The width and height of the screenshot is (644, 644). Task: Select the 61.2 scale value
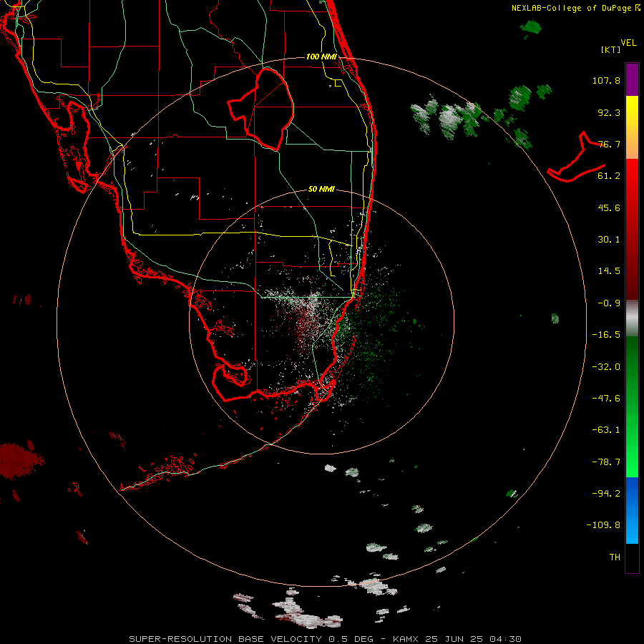click(x=609, y=176)
